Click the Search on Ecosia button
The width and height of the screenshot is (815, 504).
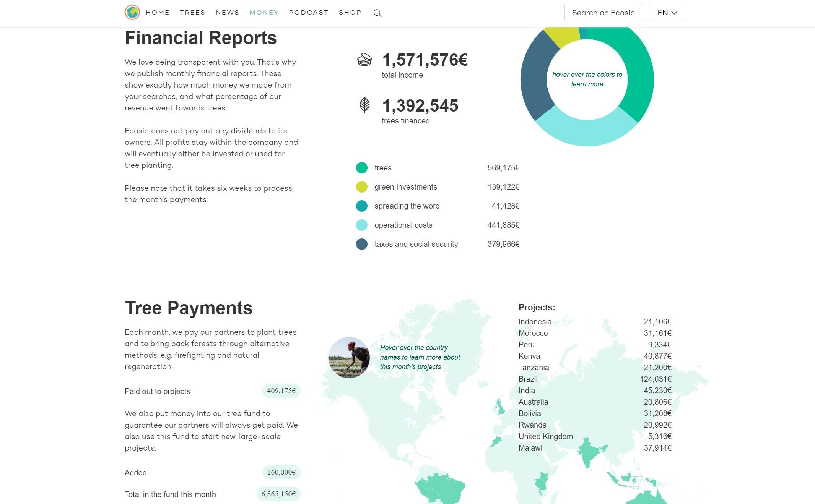tap(603, 13)
